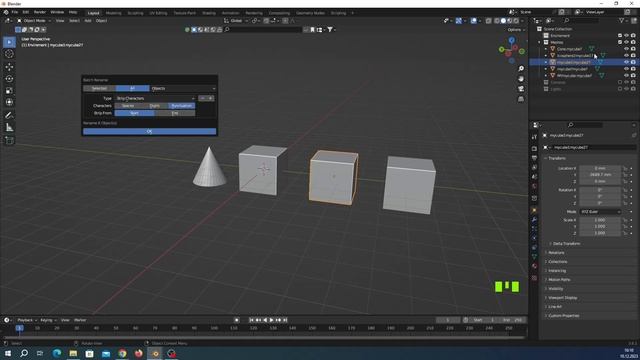Click OK in the Batch Rename dialog

pos(149,131)
